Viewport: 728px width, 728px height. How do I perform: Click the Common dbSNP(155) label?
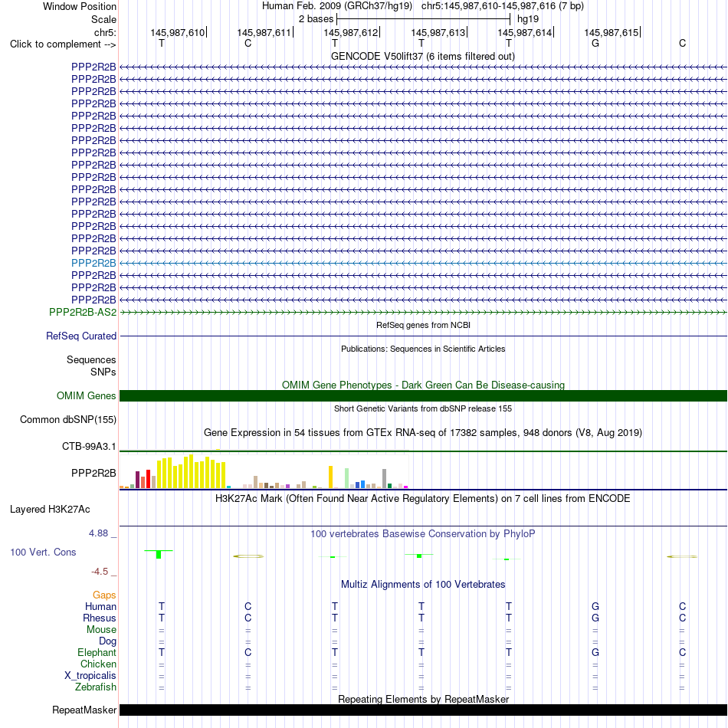(67, 420)
